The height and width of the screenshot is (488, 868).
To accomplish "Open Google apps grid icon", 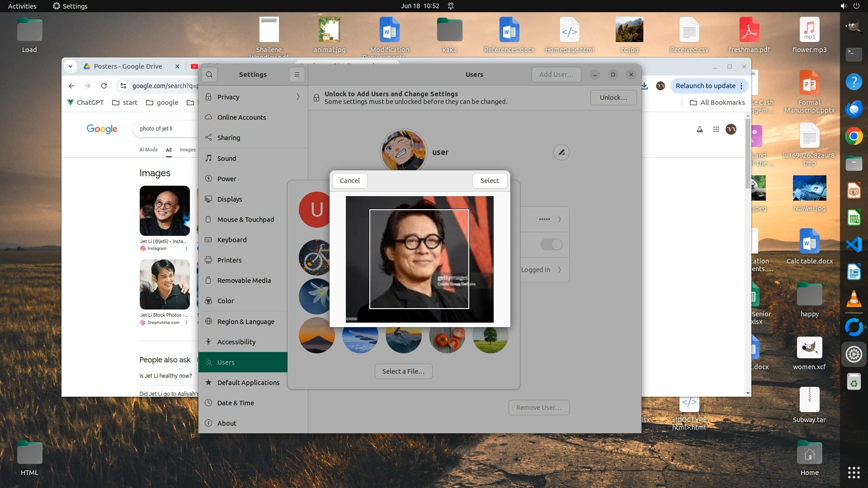I will click(x=716, y=129).
